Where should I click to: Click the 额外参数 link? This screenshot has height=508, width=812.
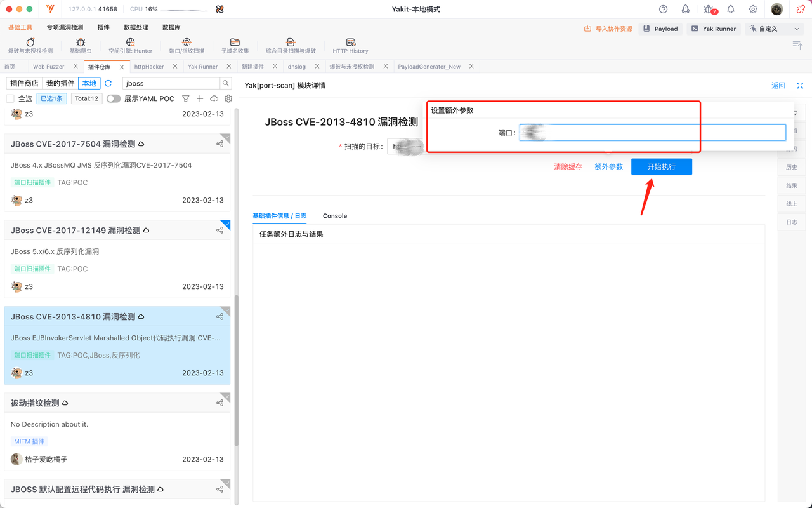(x=608, y=167)
